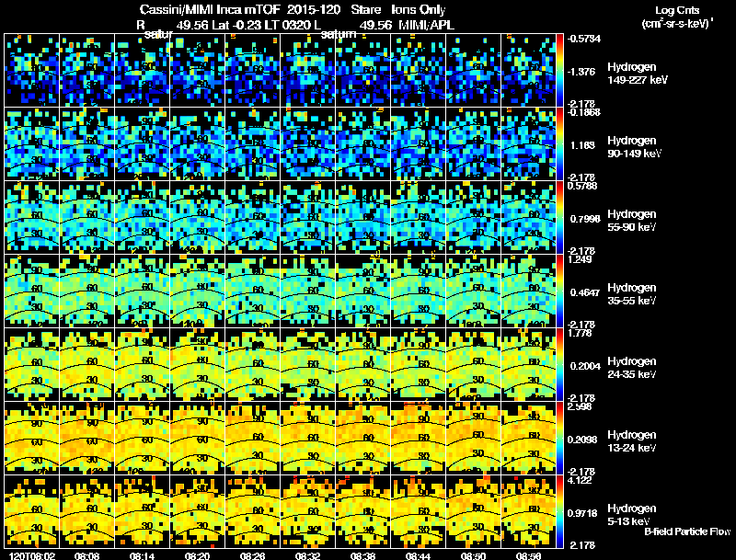Click the color bar beside Hydrogen 55-90 keV
The height and width of the screenshot is (560, 736).
tap(559, 217)
